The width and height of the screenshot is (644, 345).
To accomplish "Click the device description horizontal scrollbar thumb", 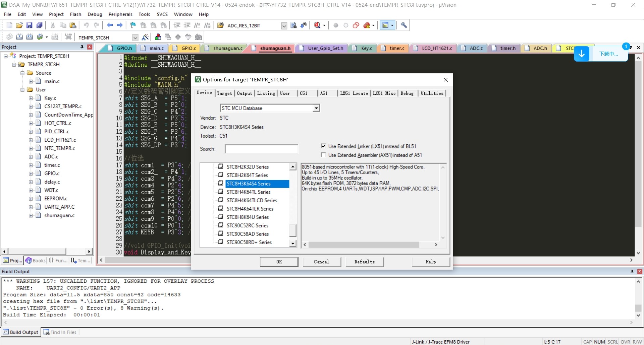I will (x=364, y=245).
